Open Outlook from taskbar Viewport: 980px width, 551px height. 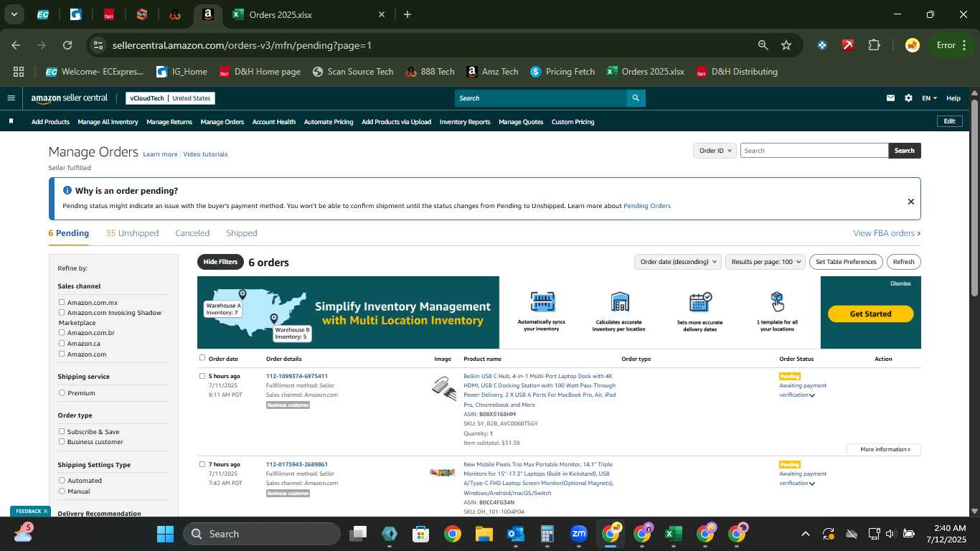click(515, 534)
